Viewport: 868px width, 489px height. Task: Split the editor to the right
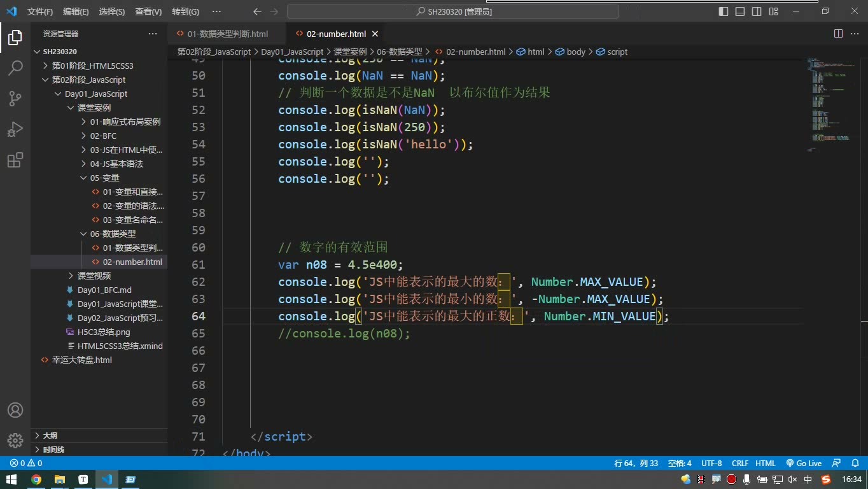838,34
